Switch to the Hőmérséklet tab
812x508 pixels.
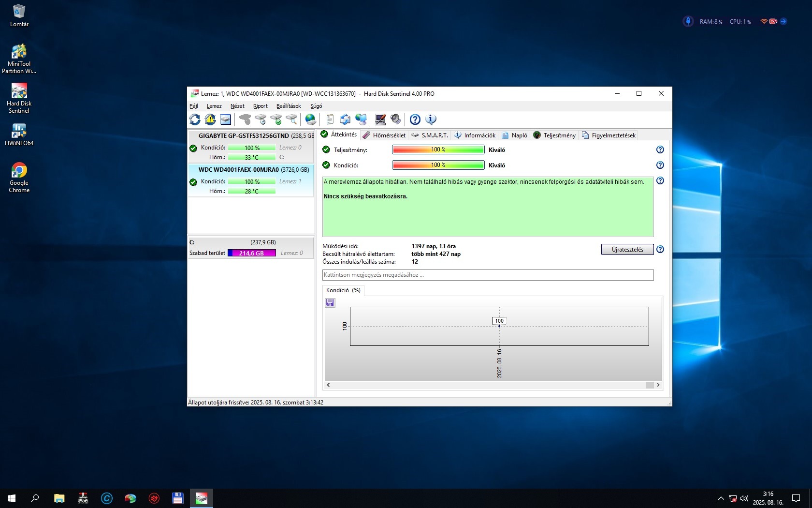click(x=384, y=135)
